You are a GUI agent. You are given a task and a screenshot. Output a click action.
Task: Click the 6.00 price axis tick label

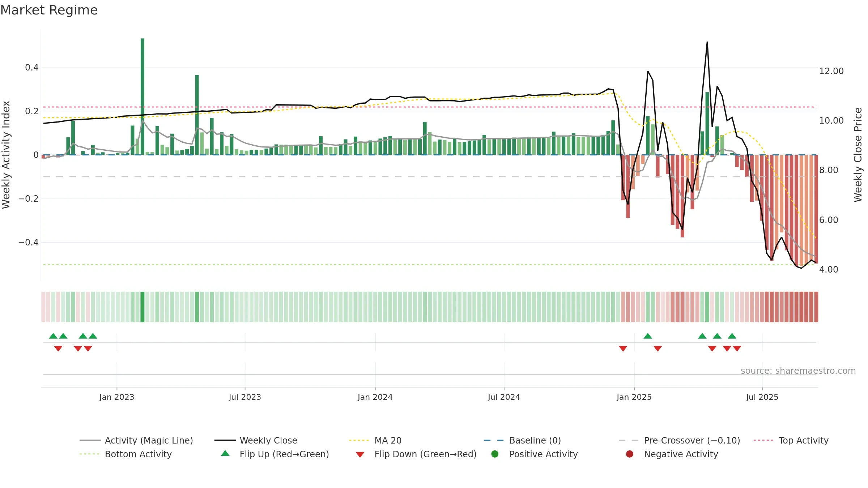828,220
